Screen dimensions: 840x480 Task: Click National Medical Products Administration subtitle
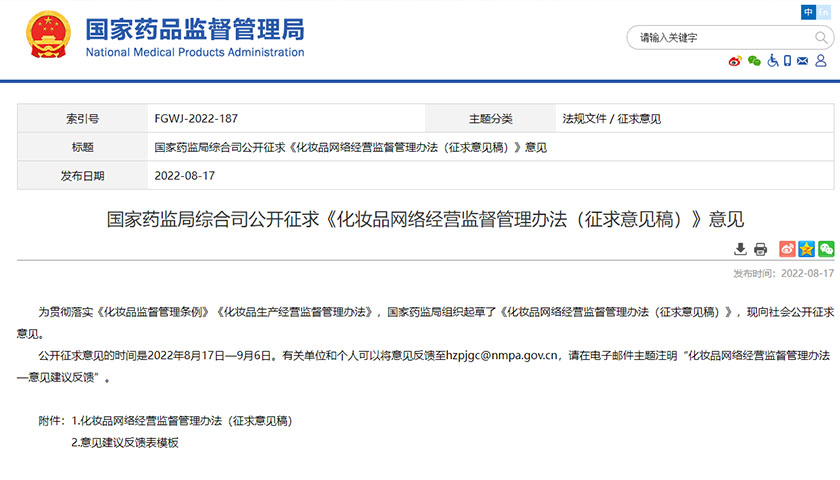pos(195,52)
